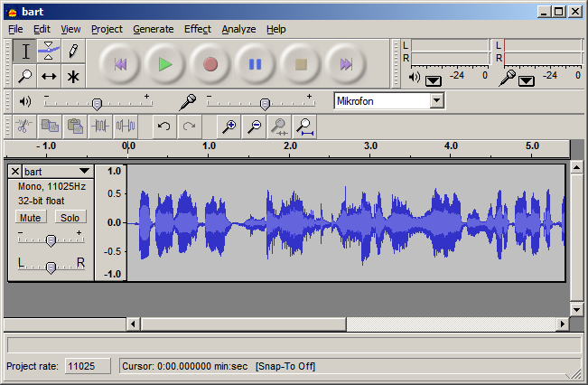Toggle the blue Pause button
Image resolution: width=588 pixels, height=385 pixels.
click(256, 64)
